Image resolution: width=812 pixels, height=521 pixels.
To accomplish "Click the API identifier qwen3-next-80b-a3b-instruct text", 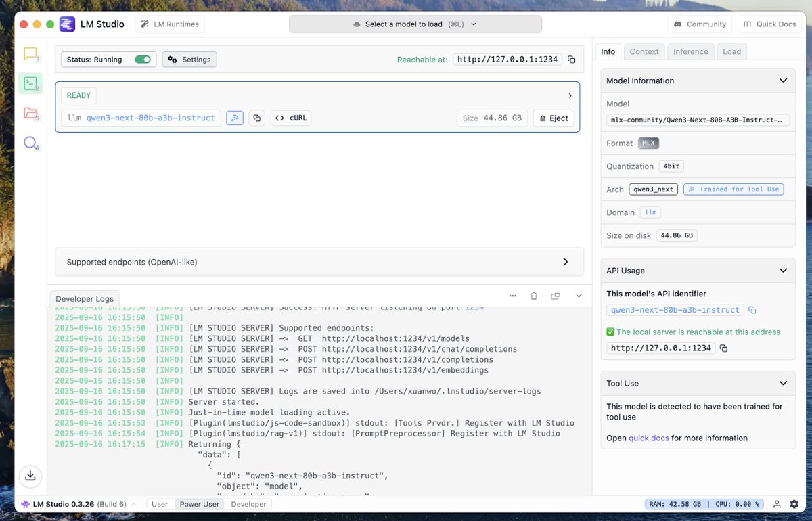I will click(675, 310).
